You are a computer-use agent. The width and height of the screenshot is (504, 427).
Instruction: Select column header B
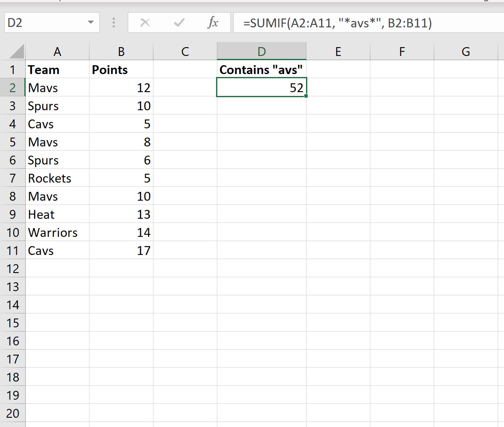click(x=121, y=51)
